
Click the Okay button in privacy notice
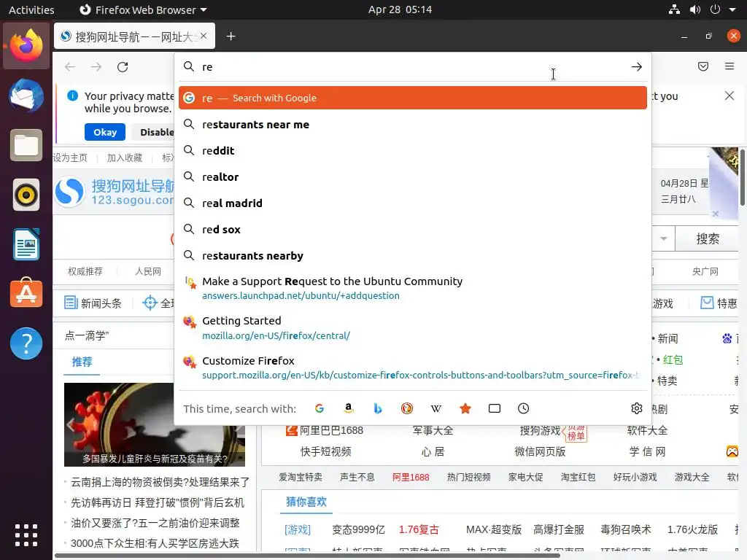coord(105,132)
